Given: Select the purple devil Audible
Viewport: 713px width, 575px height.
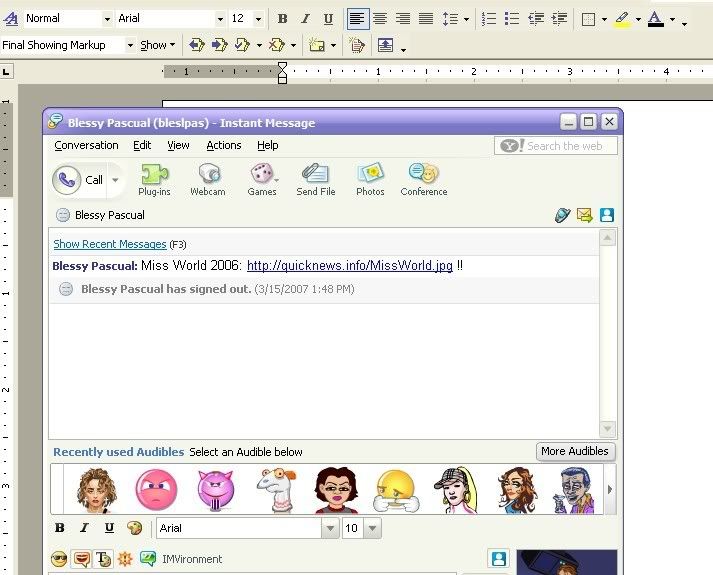Looking at the screenshot, I should pos(216,489).
